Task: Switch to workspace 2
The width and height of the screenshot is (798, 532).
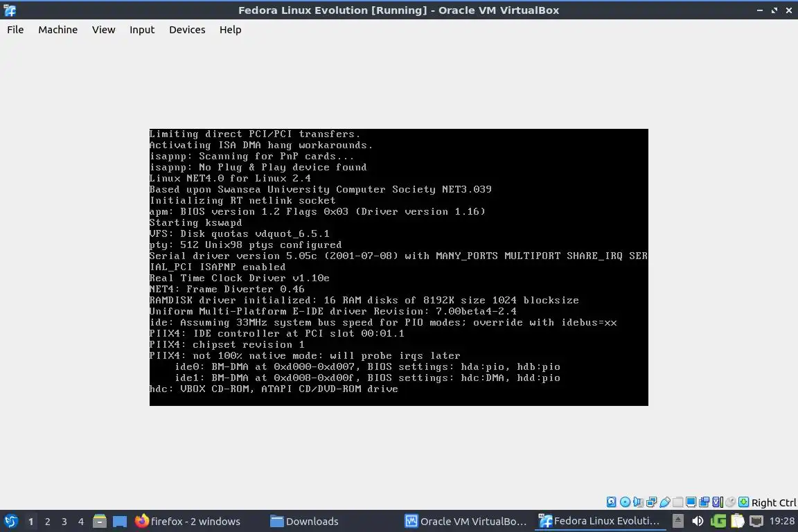Action: [x=47, y=522]
